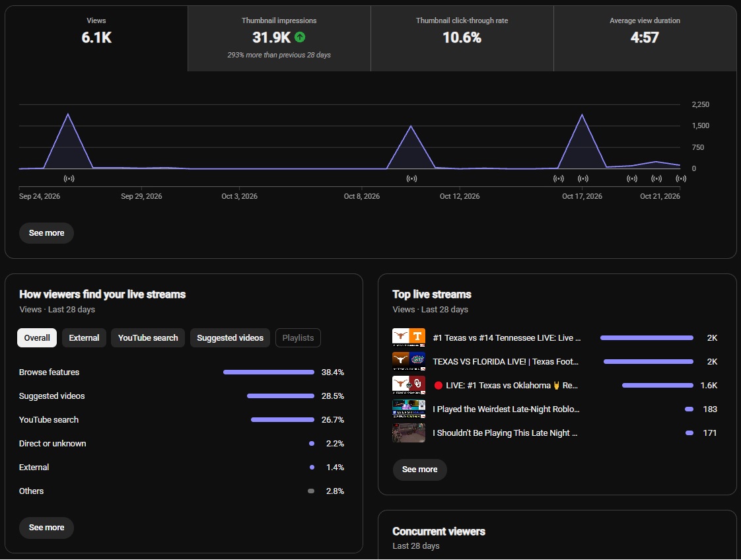Open Weirdest Late-Night Roblox stream thumbnail
The width and height of the screenshot is (741, 560).
pos(409,409)
